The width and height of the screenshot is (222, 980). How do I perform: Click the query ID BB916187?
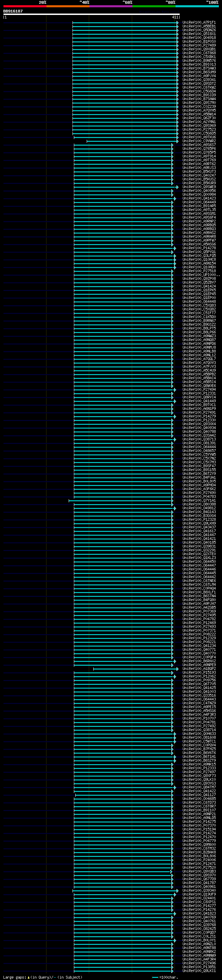click(x=13, y=11)
